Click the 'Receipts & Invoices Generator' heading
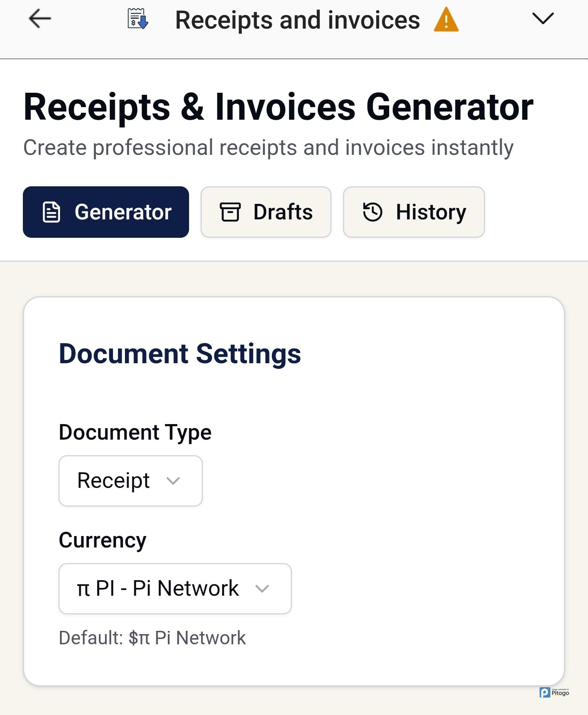Screen dimensions: 588x715 (278, 107)
